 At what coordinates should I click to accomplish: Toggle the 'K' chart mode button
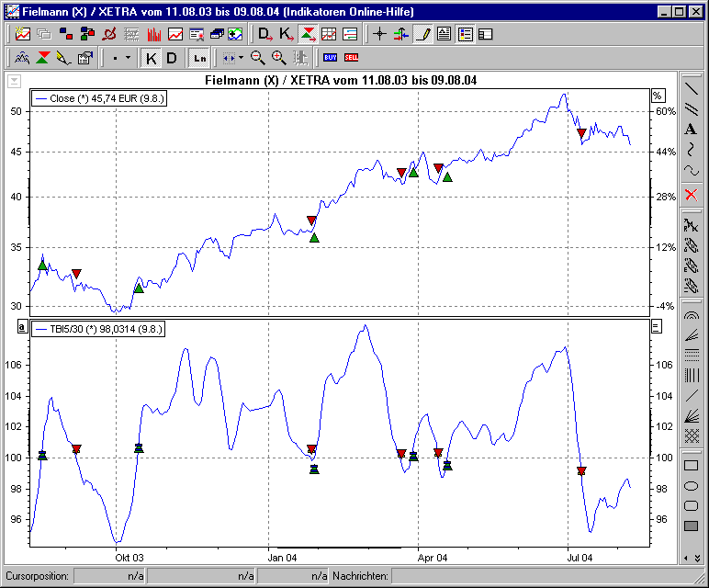click(152, 58)
